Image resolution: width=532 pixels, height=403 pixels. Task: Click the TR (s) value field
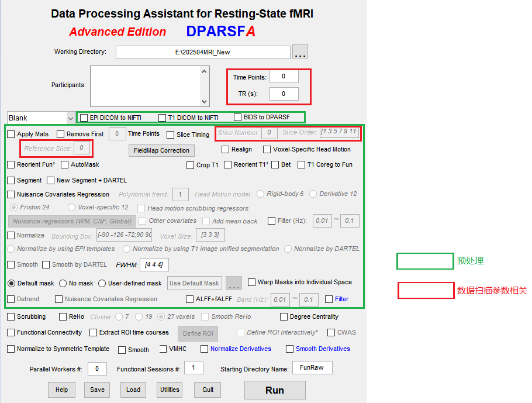click(284, 94)
